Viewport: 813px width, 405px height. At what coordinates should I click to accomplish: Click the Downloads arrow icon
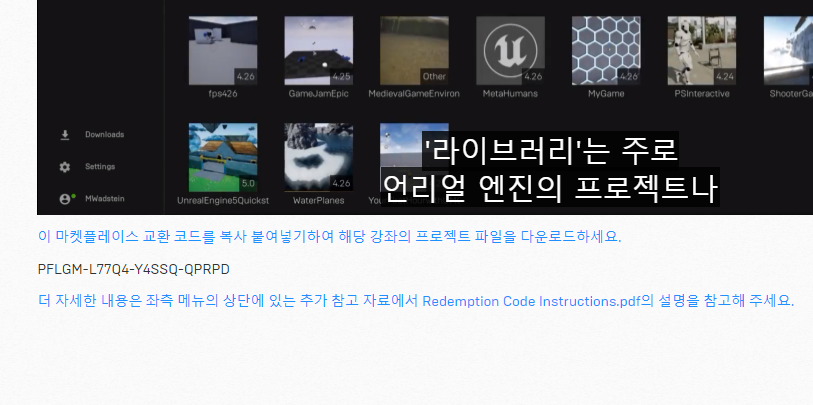[65, 135]
